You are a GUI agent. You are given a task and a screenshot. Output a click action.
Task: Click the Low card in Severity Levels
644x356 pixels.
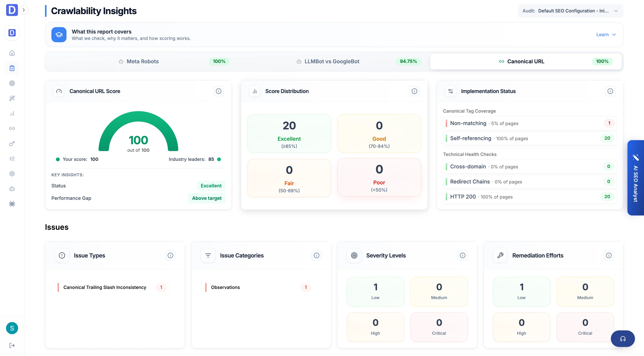point(375,292)
